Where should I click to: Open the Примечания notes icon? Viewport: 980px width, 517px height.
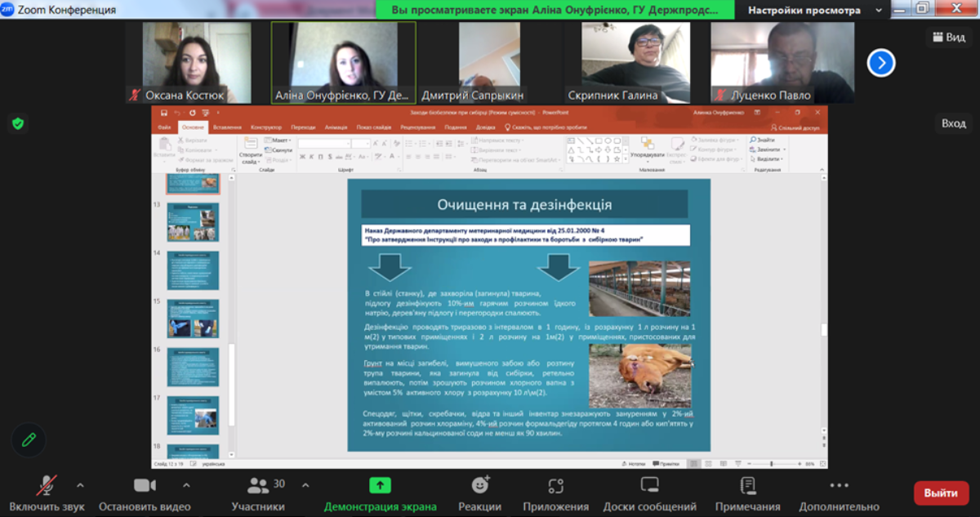click(x=747, y=486)
